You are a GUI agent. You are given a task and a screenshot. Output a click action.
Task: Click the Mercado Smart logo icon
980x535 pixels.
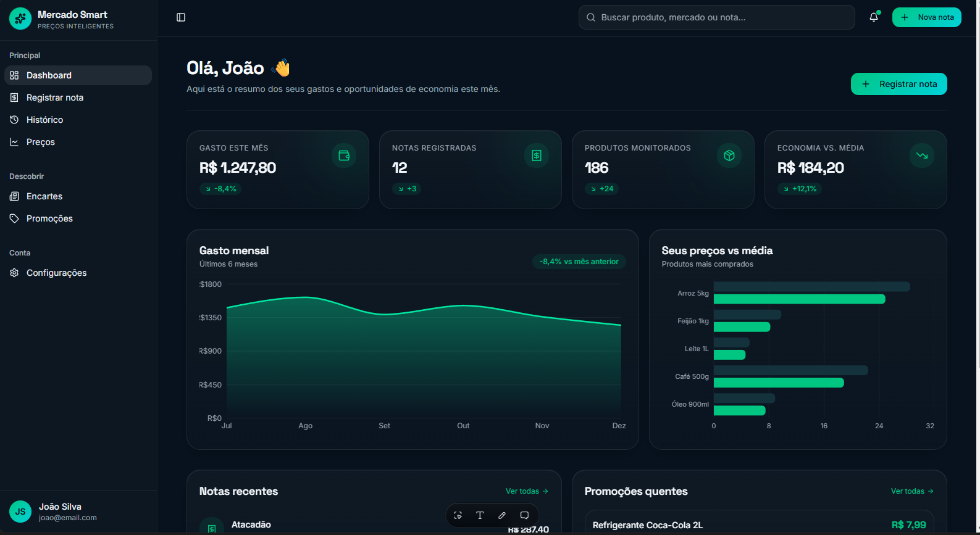20,19
